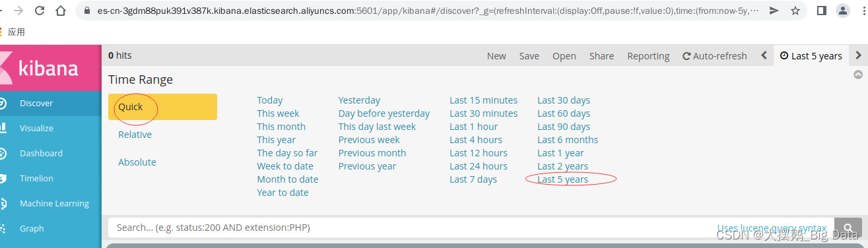The width and height of the screenshot is (868, 248).
Task: Choose Day before yesterday range
Action: point(384,113)
